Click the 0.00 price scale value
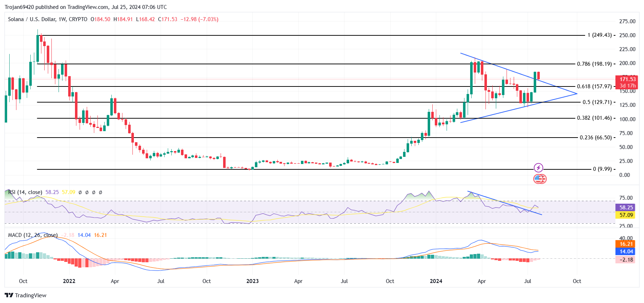 point(625,175)
